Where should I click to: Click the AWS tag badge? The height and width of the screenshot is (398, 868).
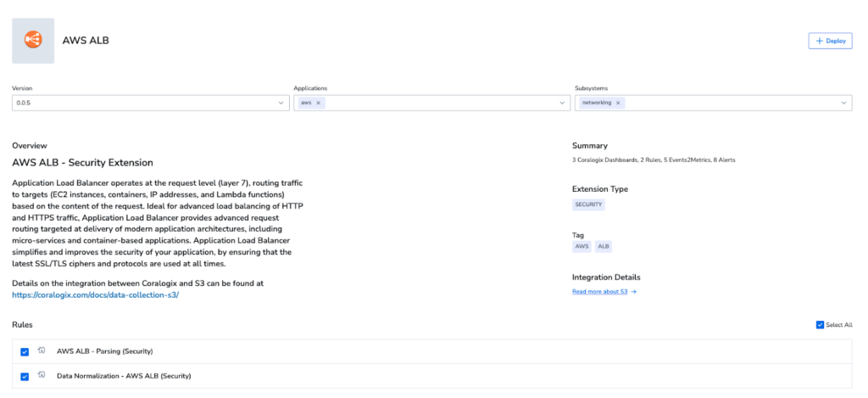[581, 247]
